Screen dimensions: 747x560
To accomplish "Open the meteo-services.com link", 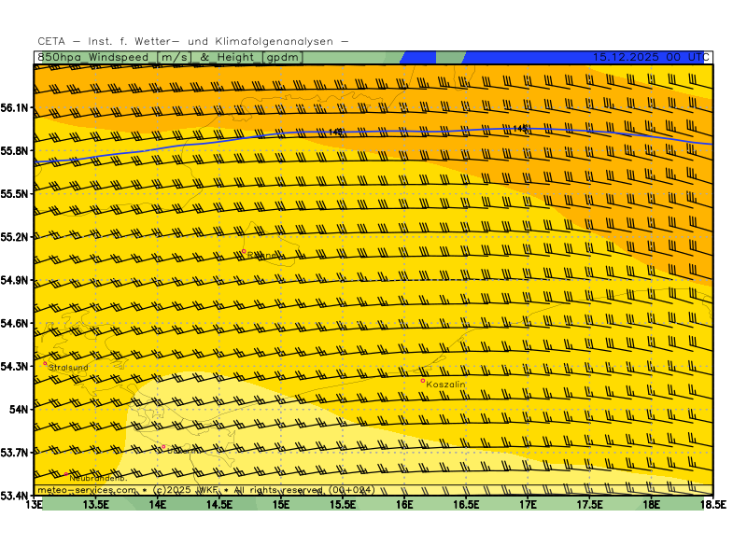I will tap(86, 490).
